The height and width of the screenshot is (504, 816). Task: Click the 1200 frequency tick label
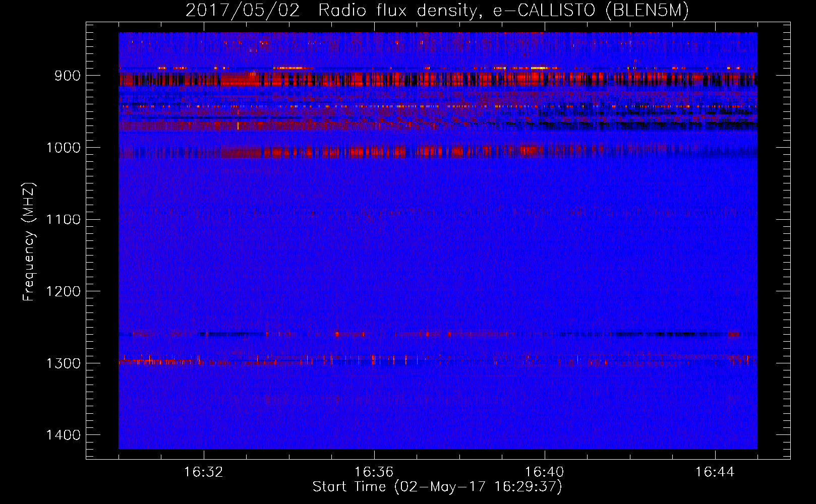64,292
